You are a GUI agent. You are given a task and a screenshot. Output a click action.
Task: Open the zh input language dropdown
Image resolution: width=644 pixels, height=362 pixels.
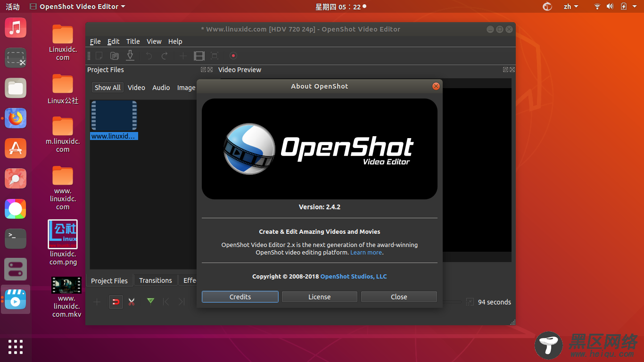(571, 7)
